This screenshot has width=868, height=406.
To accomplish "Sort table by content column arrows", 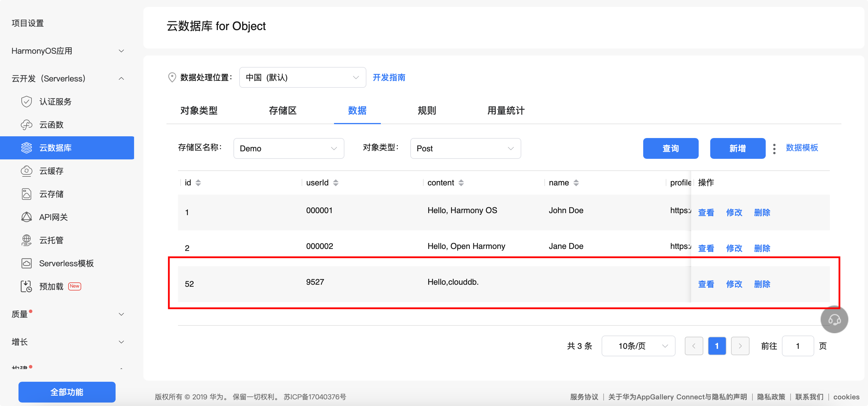I will coord(461,183).
